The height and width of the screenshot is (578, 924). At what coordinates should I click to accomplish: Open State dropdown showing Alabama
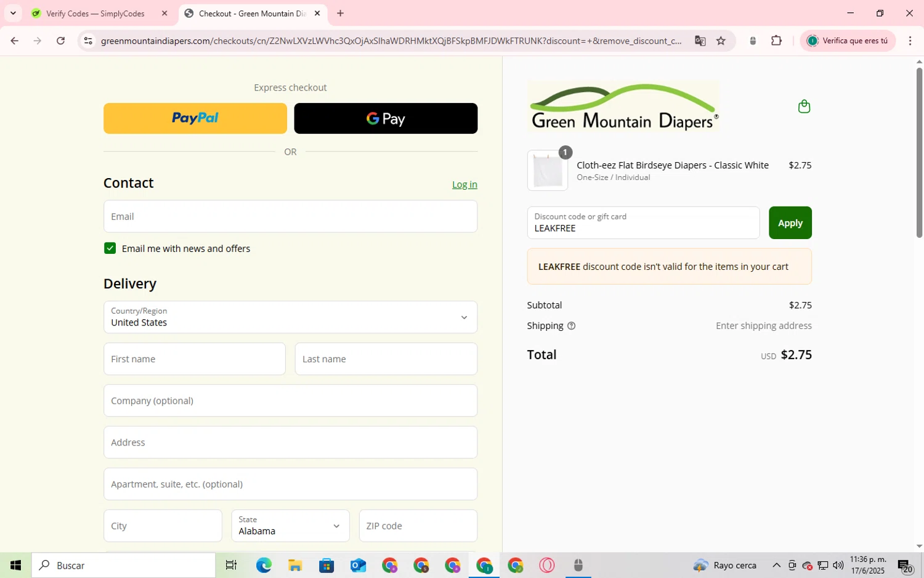tap(290, 526)
